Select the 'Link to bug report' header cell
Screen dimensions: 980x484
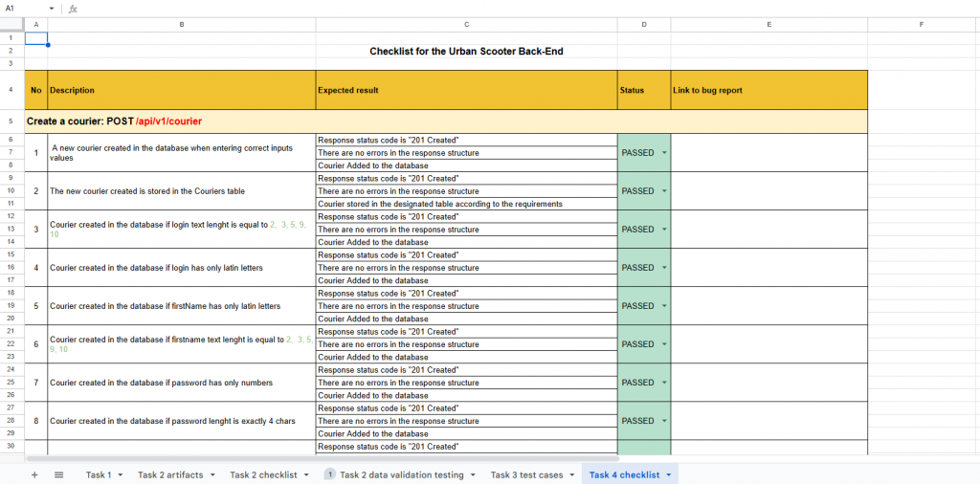[x=768, y=91]
